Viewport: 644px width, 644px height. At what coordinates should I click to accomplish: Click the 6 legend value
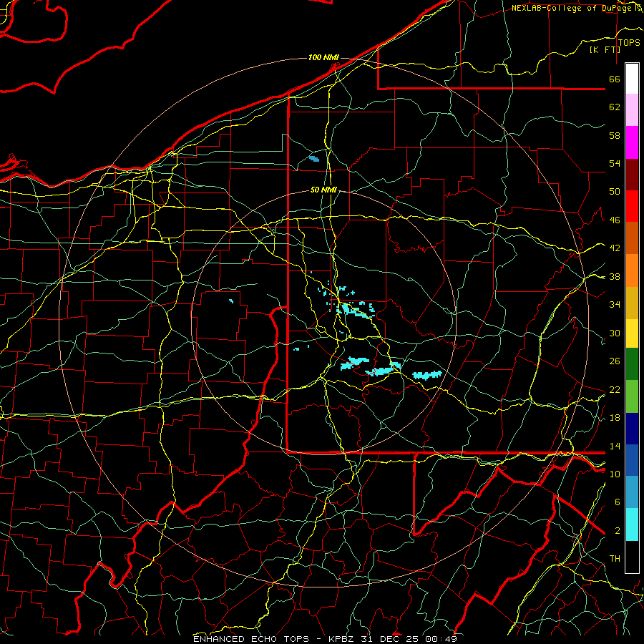click(618, 502)
